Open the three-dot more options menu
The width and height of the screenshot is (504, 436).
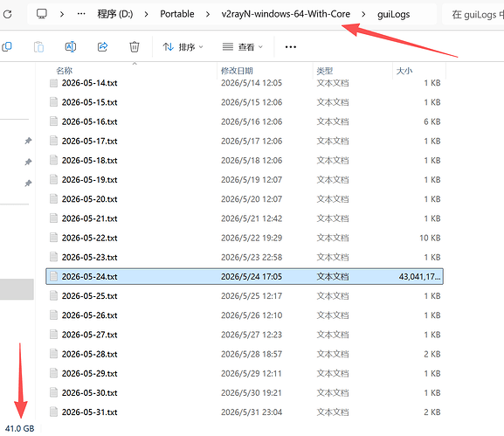pyautogui.click(x=291, y=47)
